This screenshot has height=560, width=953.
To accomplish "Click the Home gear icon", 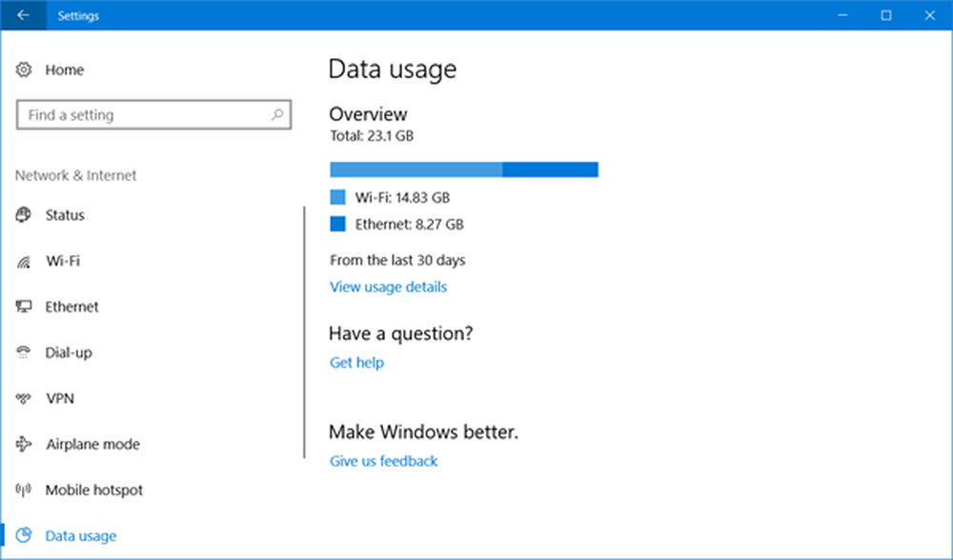I will pos(25,70).
